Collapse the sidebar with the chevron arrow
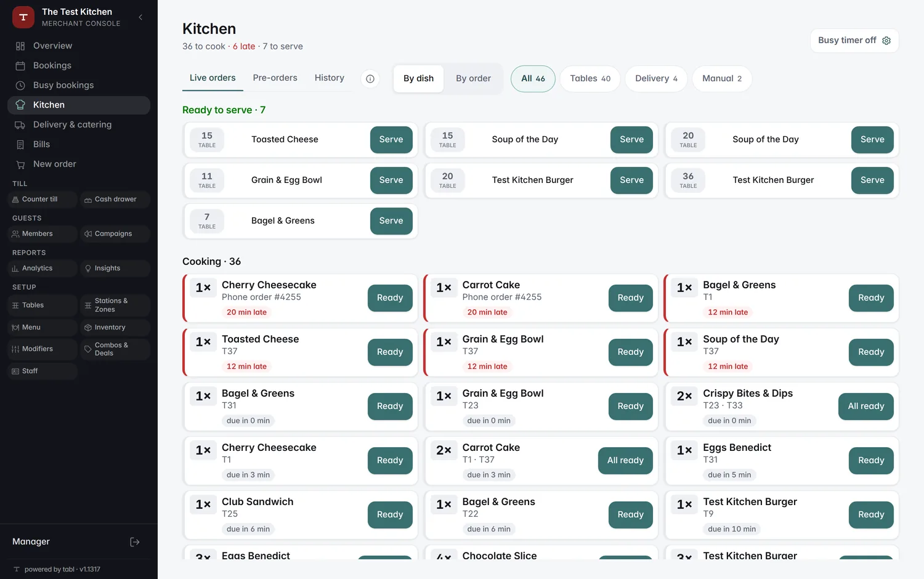 coord(140,17)
